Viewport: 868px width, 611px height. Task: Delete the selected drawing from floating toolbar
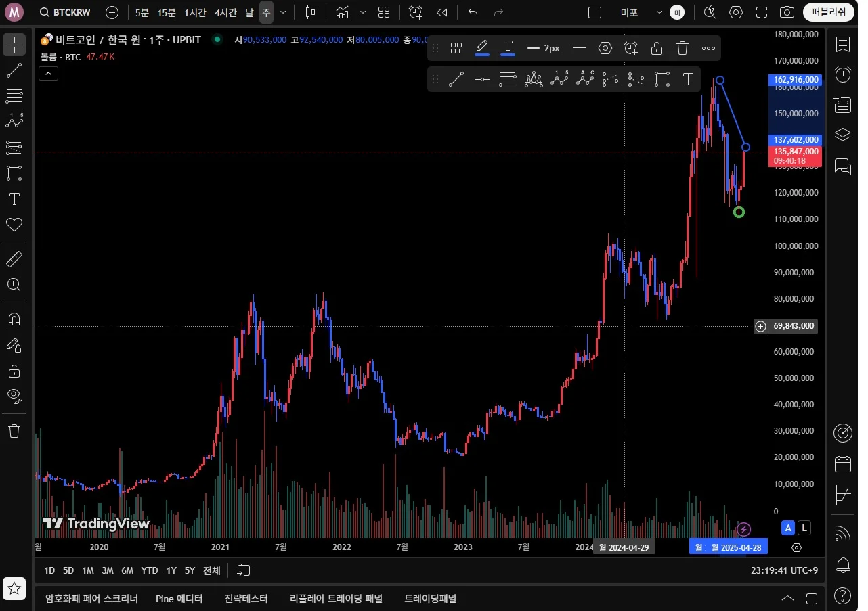[x=682, y=48]
